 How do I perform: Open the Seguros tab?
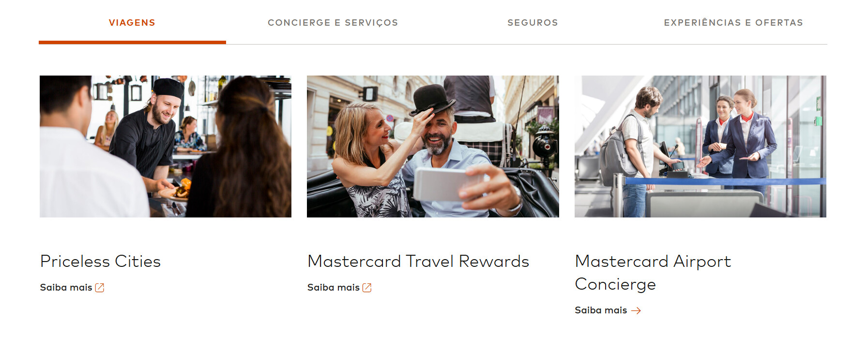coord(533,23)
